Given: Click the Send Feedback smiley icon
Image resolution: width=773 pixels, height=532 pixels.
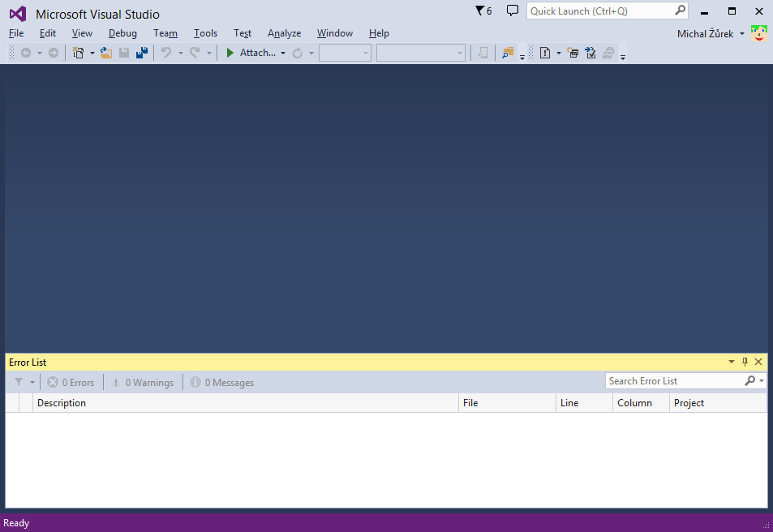Looking at the screenshot, I should coord(758,33).
